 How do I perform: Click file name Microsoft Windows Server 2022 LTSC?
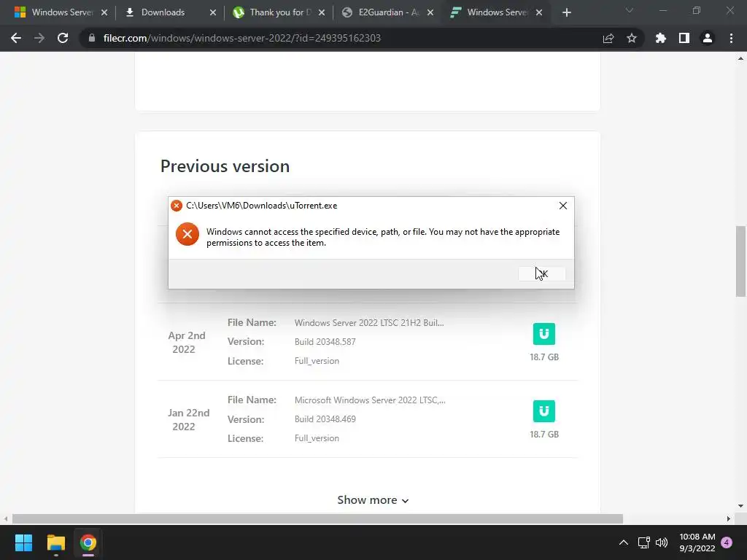[370, 400]
